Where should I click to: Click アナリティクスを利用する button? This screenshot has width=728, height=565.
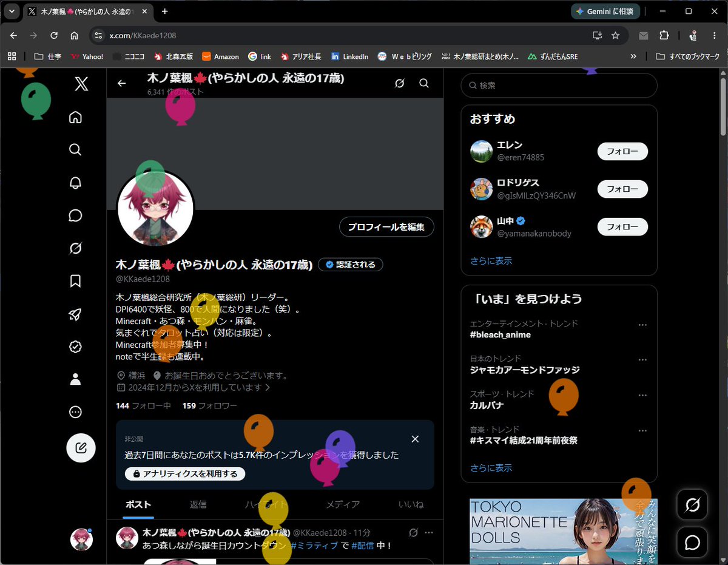(185, 474)
